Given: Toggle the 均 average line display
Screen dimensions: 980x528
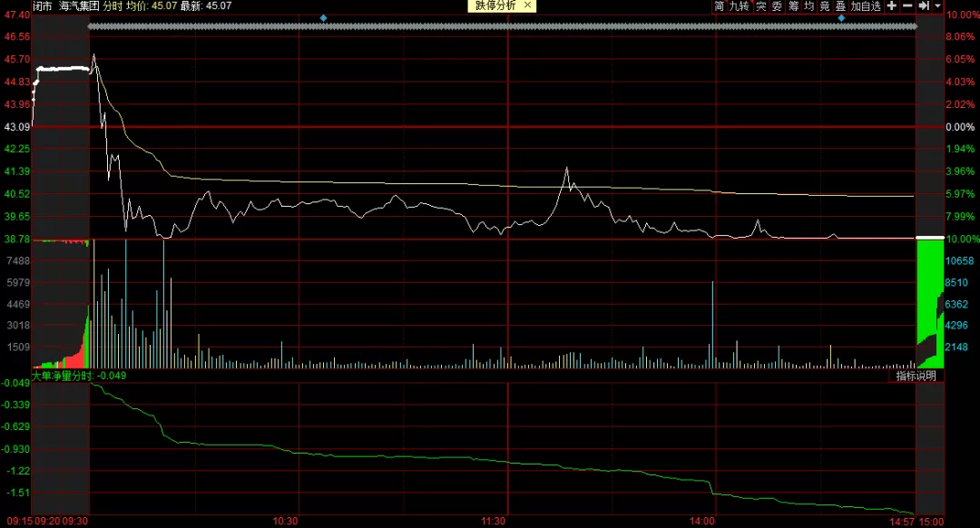Looking at the screenshot, I should point(809,6).
